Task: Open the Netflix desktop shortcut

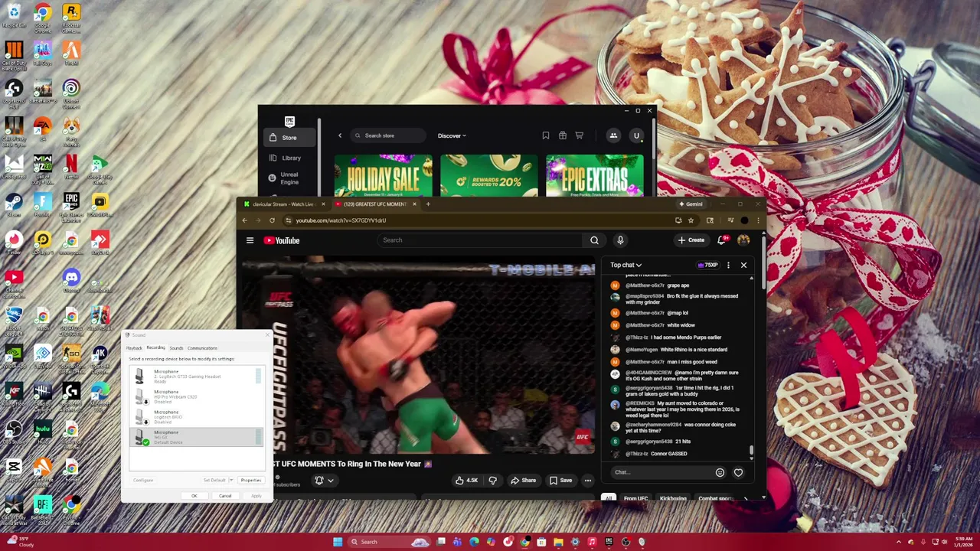Action: click(x=71, y=166)
